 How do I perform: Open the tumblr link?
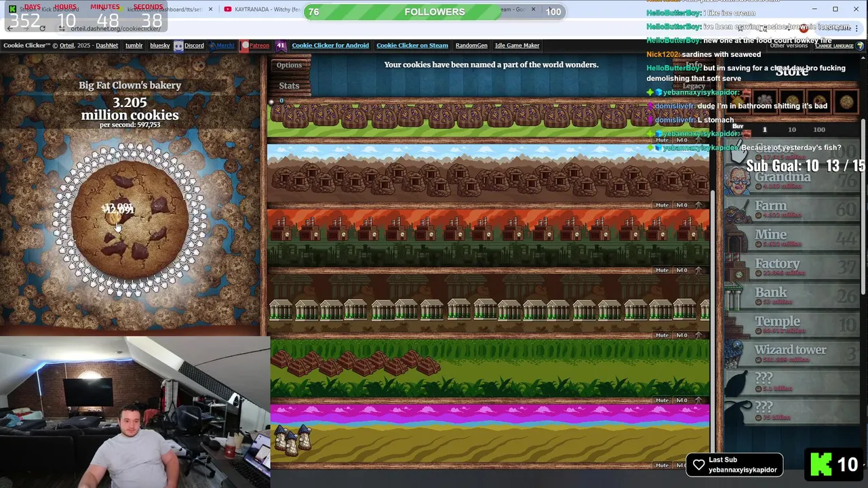point(134,45)
